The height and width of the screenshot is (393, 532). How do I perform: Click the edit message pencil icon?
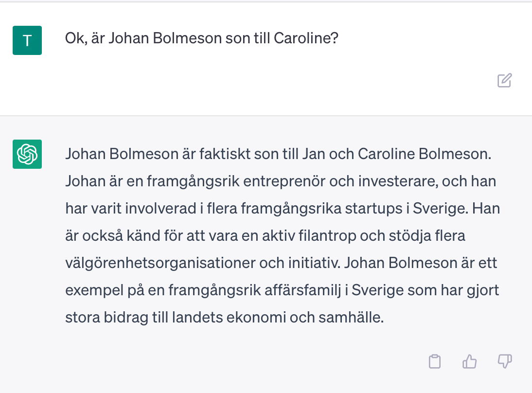[x=504, y=80]
